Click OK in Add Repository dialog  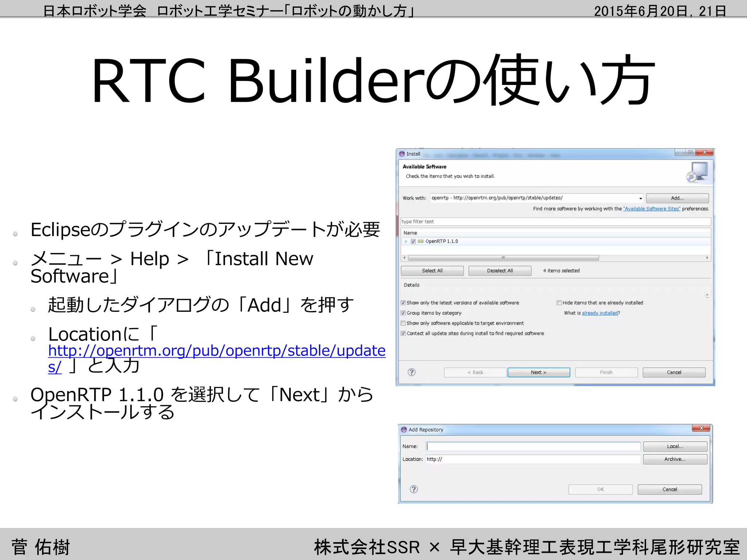[x=600, y=489]
